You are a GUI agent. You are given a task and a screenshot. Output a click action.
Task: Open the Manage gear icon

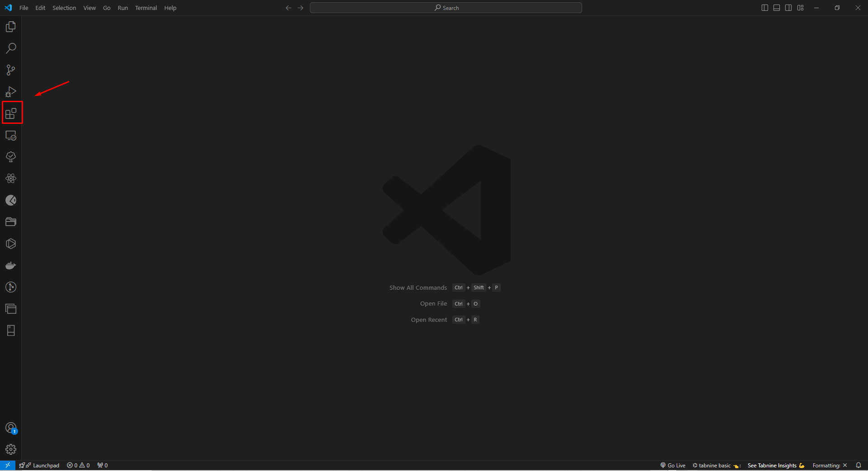point(11,449)
